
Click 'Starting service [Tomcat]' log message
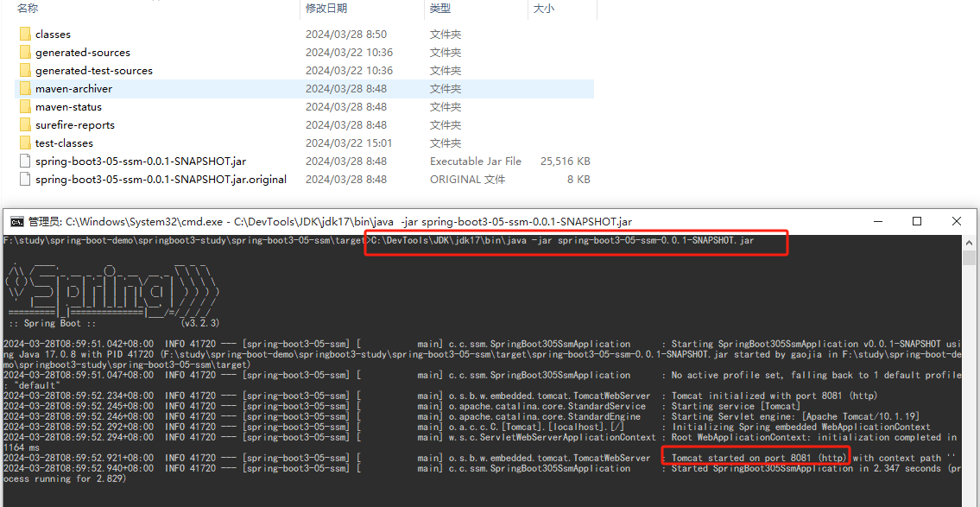pos(736,406)
